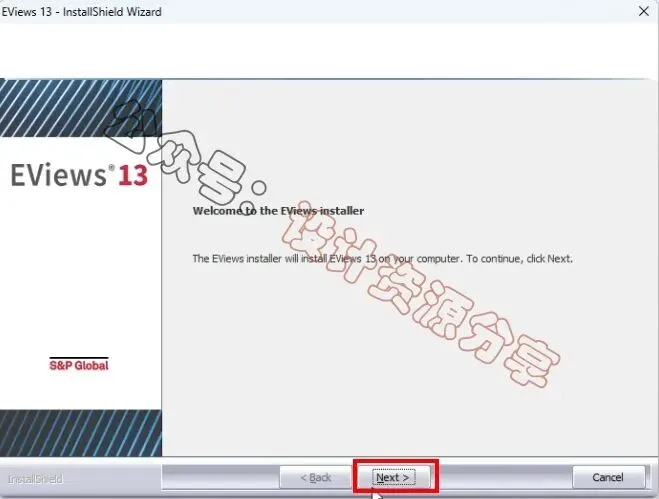Click the S&P Global logo

(x=79, y=364)
